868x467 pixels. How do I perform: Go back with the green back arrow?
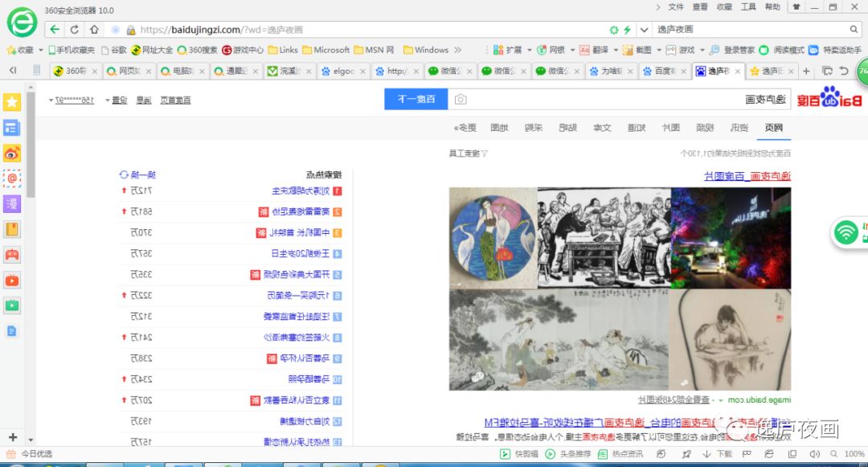[55, 29]
